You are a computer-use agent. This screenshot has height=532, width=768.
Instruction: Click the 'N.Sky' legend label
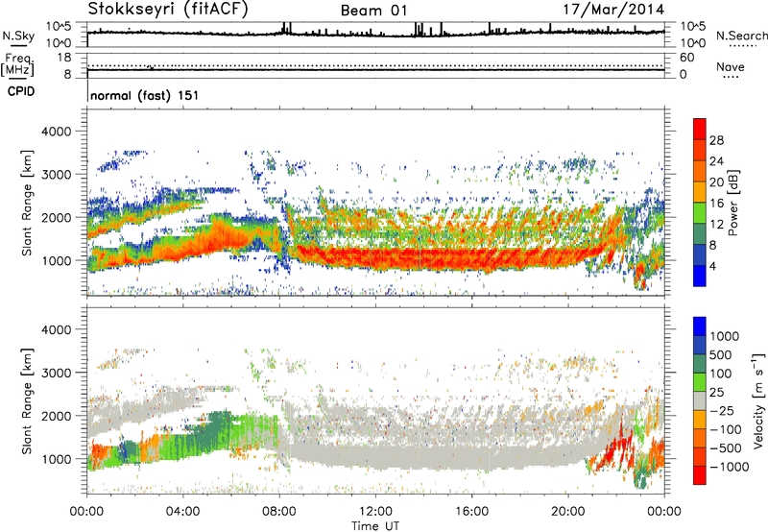coord(18,36)
